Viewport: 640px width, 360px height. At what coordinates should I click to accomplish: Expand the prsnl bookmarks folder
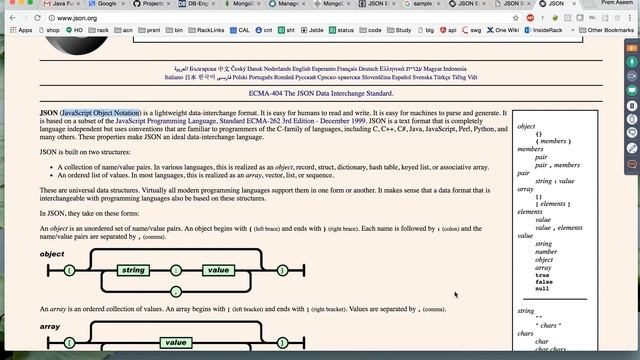click(x=149, y=30)
